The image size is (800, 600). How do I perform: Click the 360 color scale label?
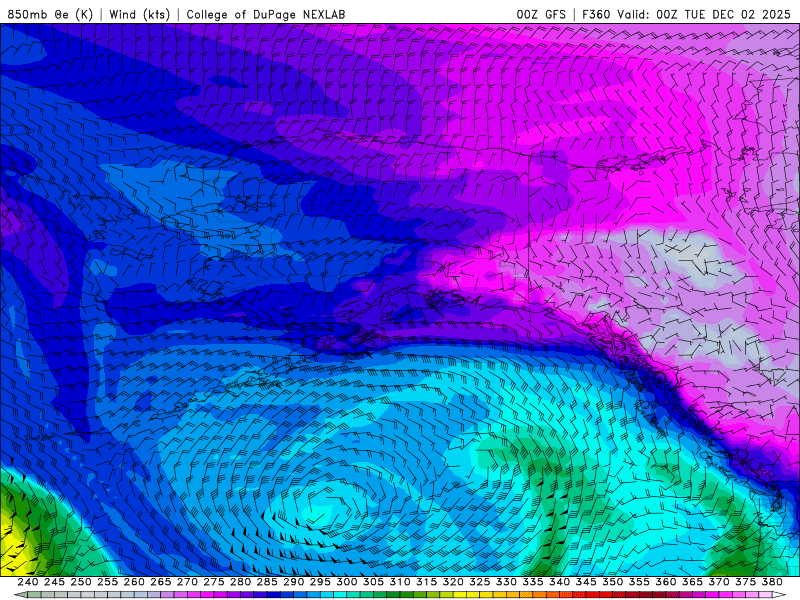pyautogui.click(x=666, y=582)
